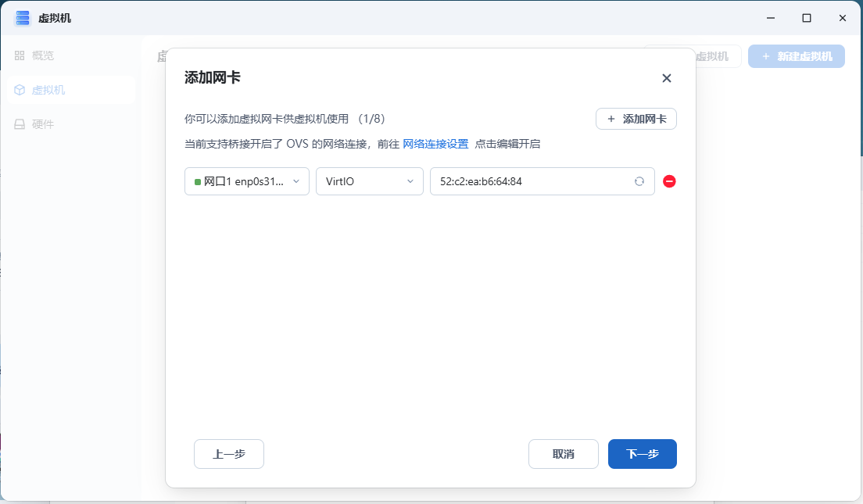
Task: Select the 虚拟机 tab in left sidebar
Action: 48,90
